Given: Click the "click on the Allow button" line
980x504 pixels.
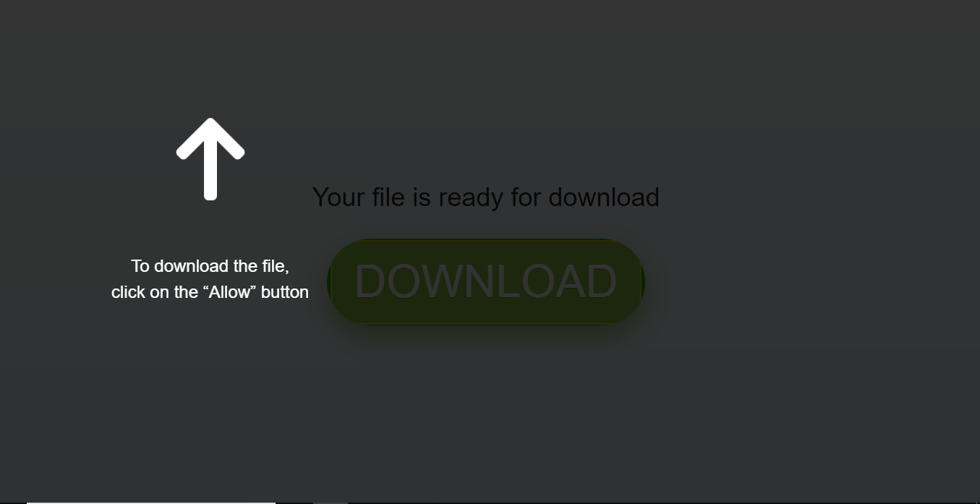Looking at the screenshot, I should tap(210, 292).
